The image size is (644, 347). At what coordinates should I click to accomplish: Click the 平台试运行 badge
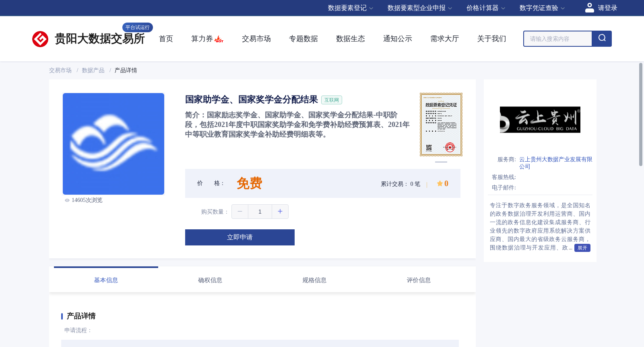coord(138,27)
